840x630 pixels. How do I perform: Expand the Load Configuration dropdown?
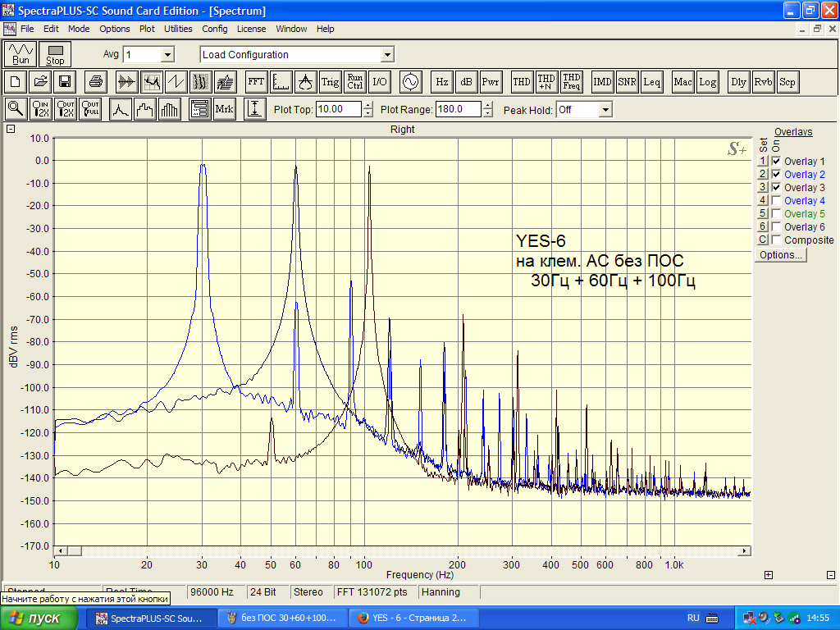[387, 55]
